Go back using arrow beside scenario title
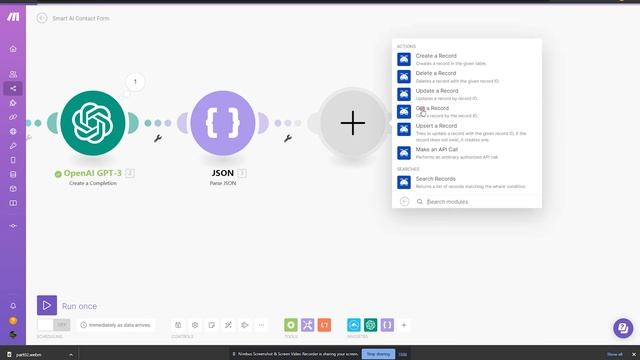640x360 pixels. point(42,18)
